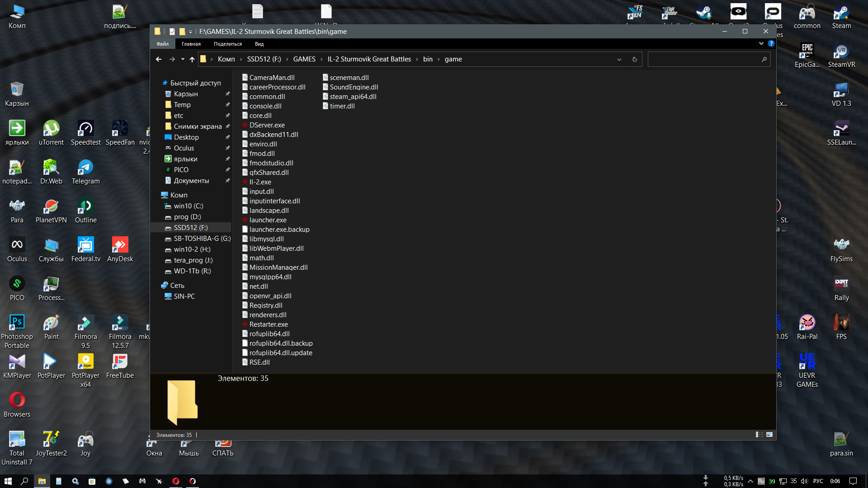Open Dr.Web desktop icon
This screenshot has width=868, height=488.
(x=51, y=172)
